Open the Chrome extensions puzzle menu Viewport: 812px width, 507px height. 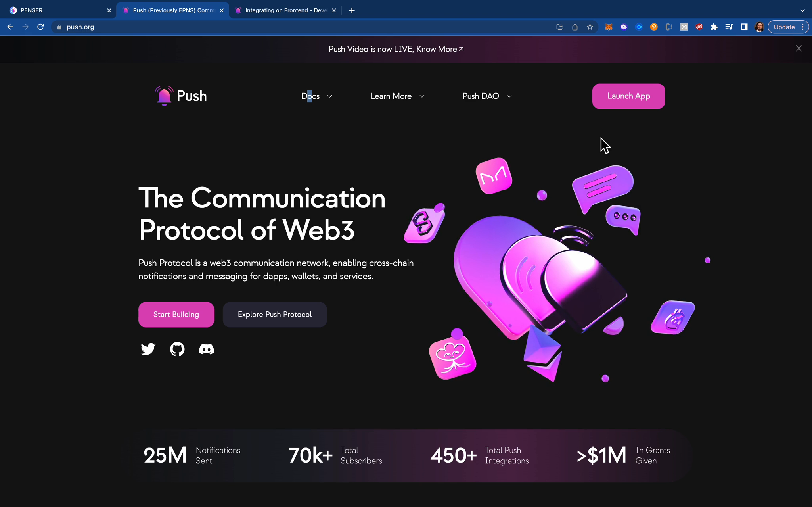(714, 27)
